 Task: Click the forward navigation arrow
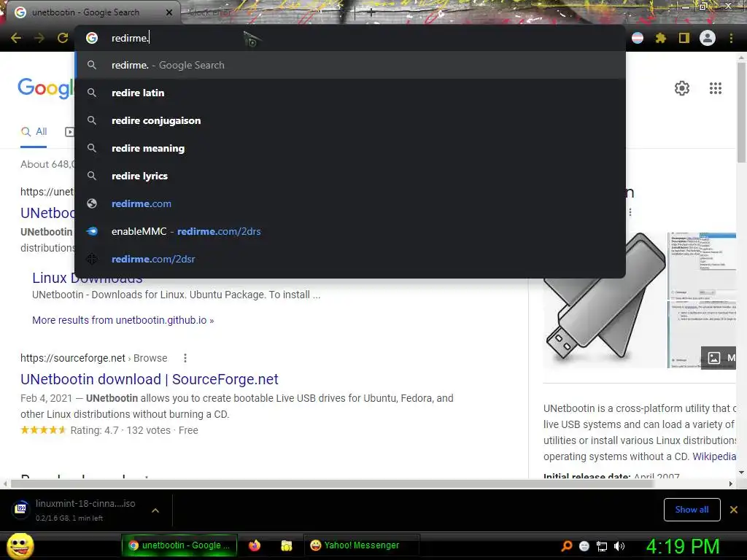39,38
